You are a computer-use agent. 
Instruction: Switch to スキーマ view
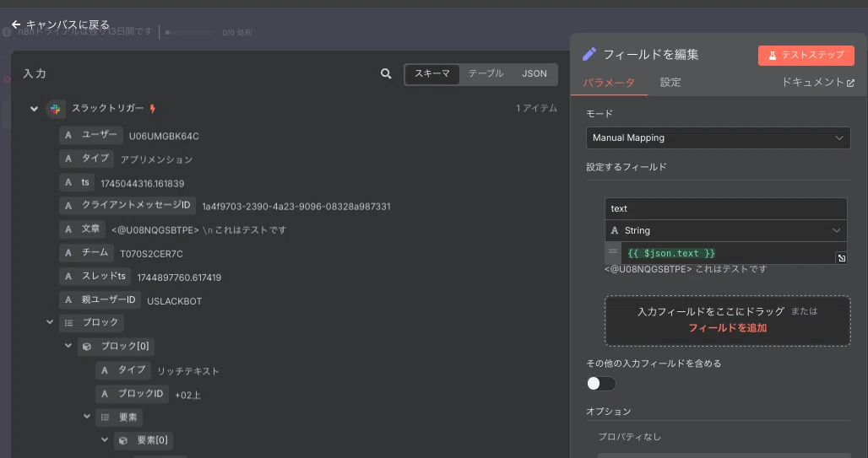coord(432,73)
